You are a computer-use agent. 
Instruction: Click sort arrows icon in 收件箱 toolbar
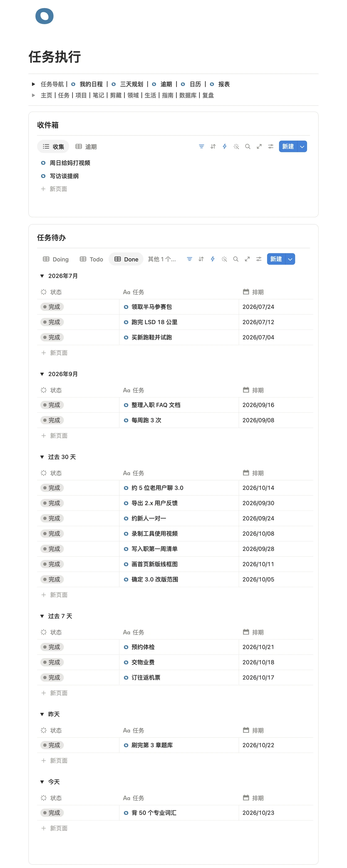(213, 146)
